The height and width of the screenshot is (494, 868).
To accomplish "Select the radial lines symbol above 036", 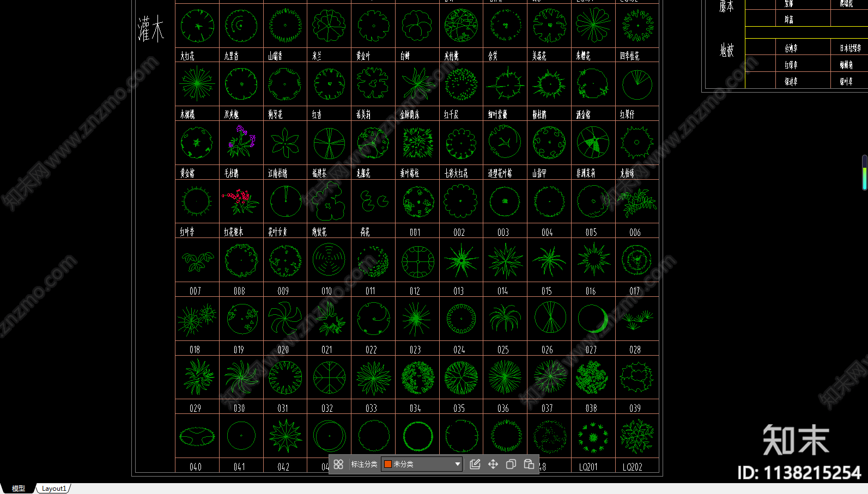I will click(x=505, y=377).
